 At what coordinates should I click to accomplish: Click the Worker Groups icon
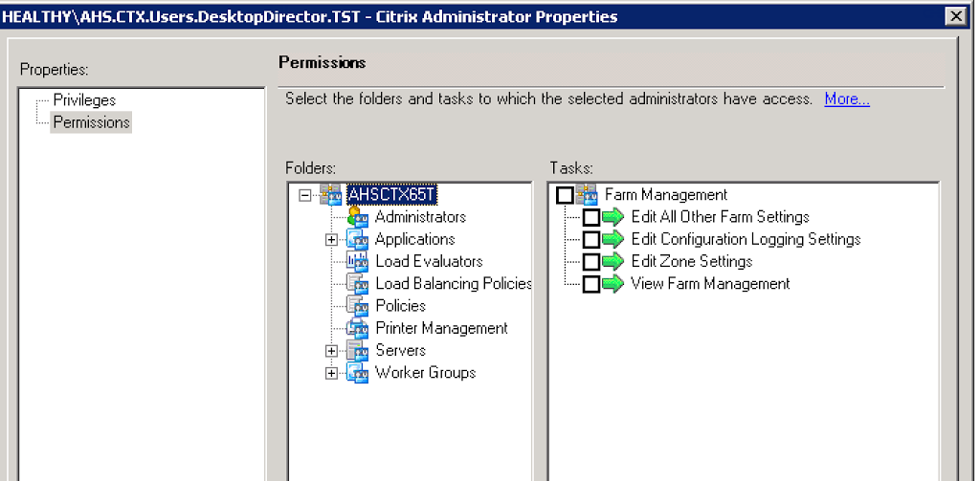tap(357, 373)
